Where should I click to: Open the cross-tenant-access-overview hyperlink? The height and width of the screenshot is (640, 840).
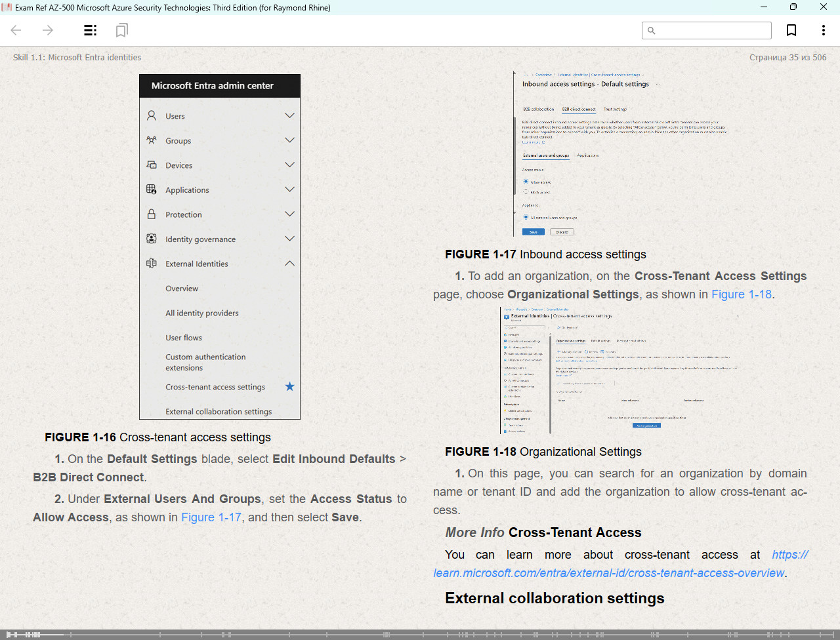(620, 564)
